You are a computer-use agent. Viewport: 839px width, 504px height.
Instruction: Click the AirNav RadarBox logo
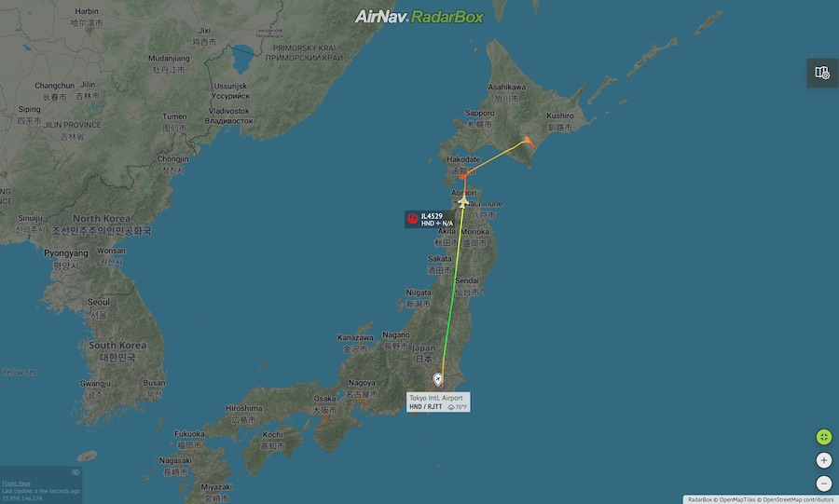(x=419, y=17)
